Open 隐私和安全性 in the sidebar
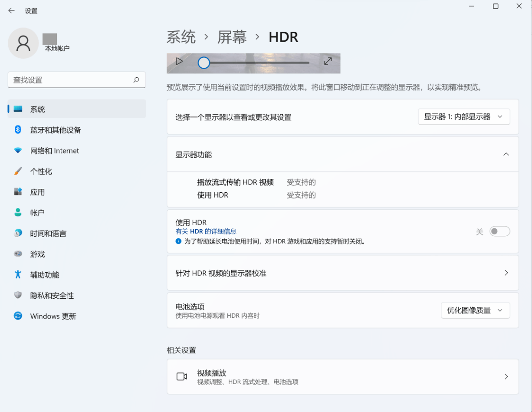532x412 pixels. pos(77,296)
